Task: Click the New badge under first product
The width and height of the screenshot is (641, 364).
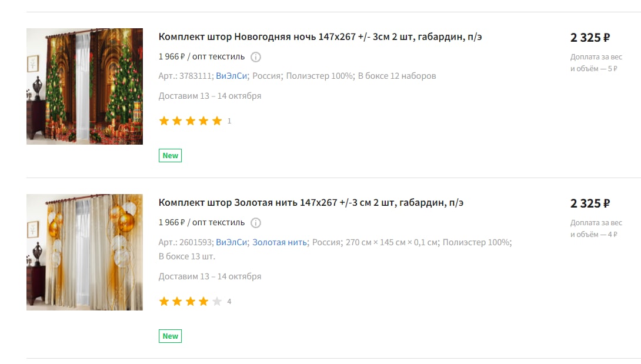Action: click(x=170, y=155)
